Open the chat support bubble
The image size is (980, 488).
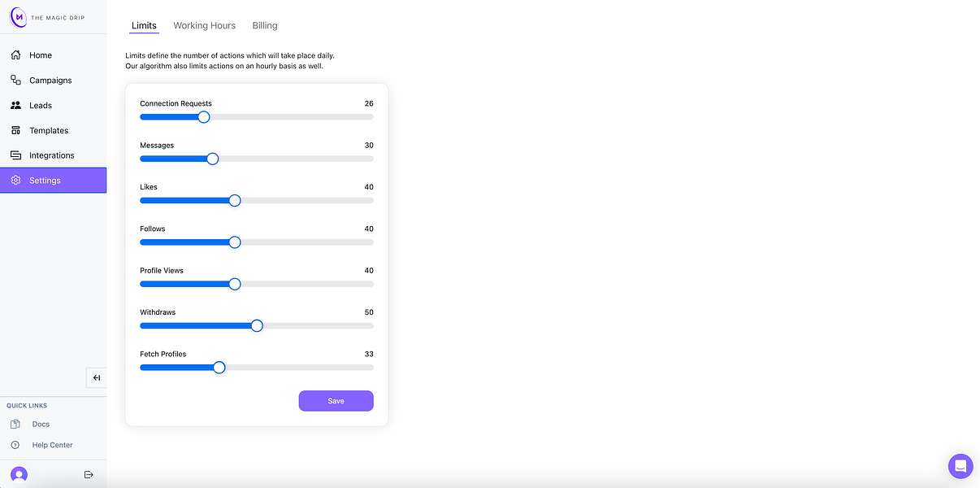pyautogui.click(x=960, y=466)
